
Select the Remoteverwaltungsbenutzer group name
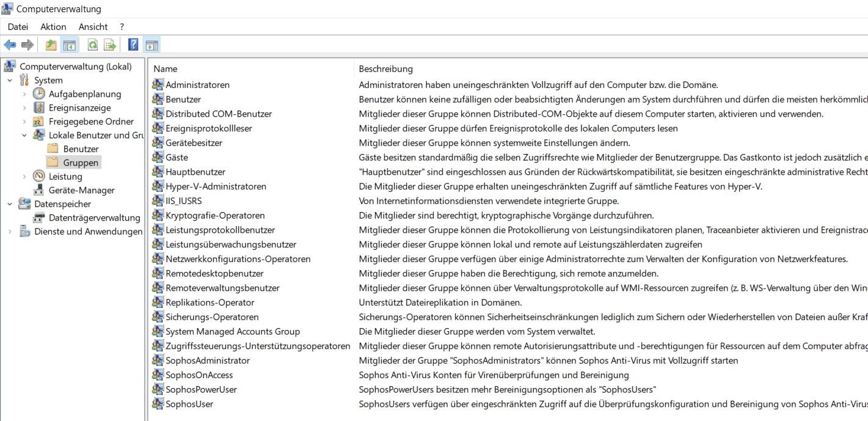click(223, 288)
